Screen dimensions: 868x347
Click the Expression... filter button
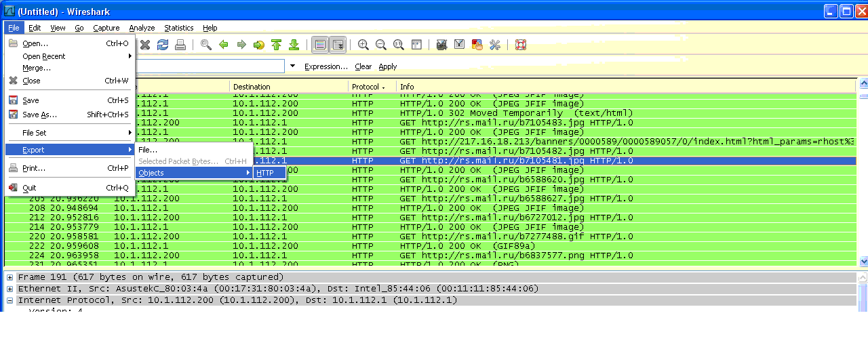[325, 66]
